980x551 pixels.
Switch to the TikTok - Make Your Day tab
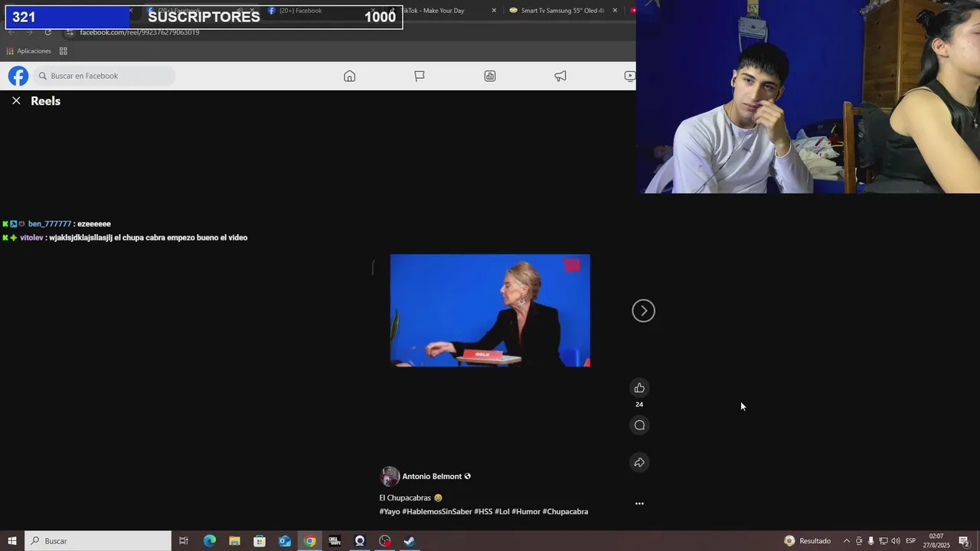click(x=440, y=11)
